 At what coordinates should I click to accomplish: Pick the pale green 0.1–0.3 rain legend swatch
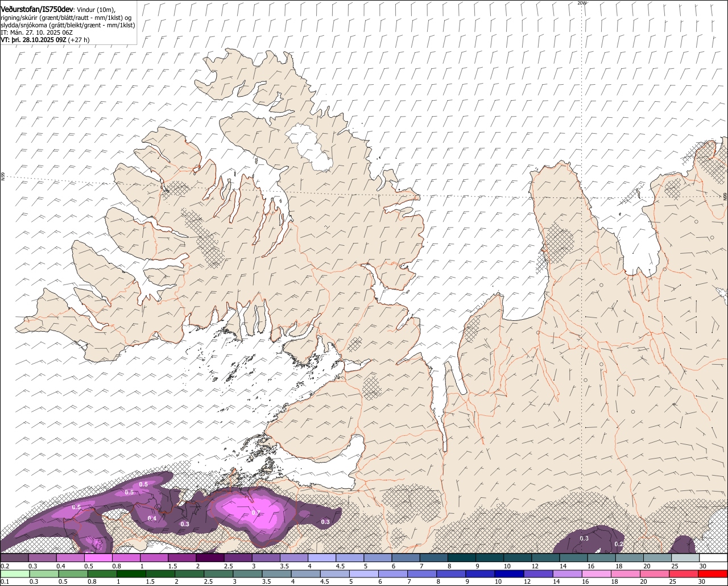point(15,573)
